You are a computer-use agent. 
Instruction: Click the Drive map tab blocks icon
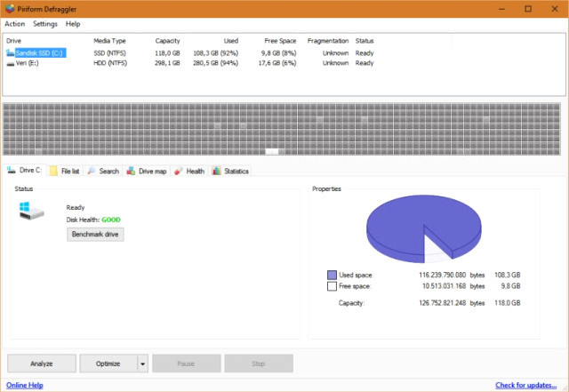point(131,171)
